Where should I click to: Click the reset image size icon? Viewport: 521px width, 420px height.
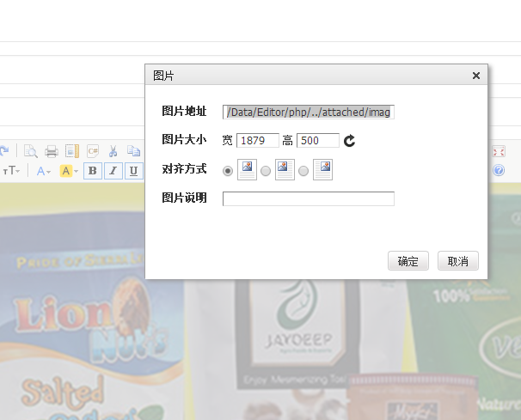349,141
